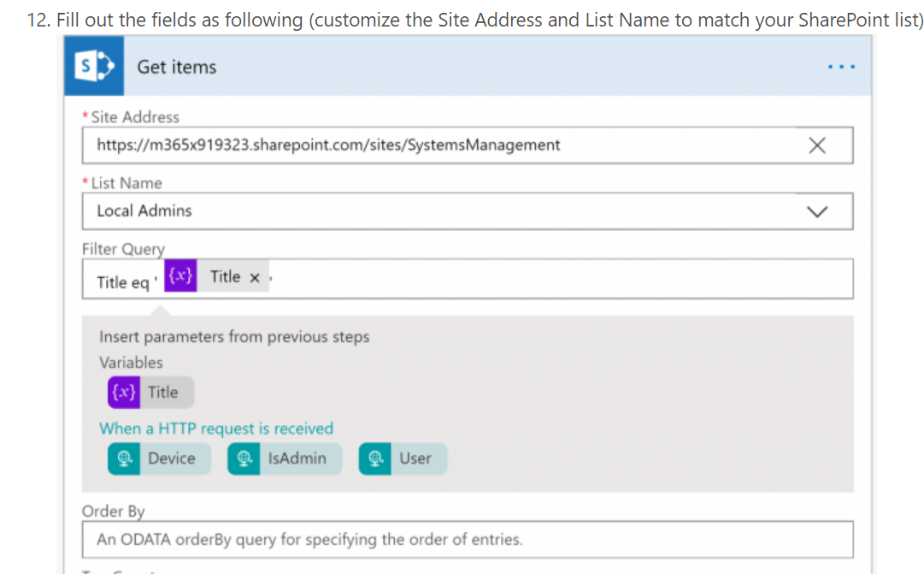Click the 'Title eq' text in Filter Query
924x574 pixels.
[122, 282]
